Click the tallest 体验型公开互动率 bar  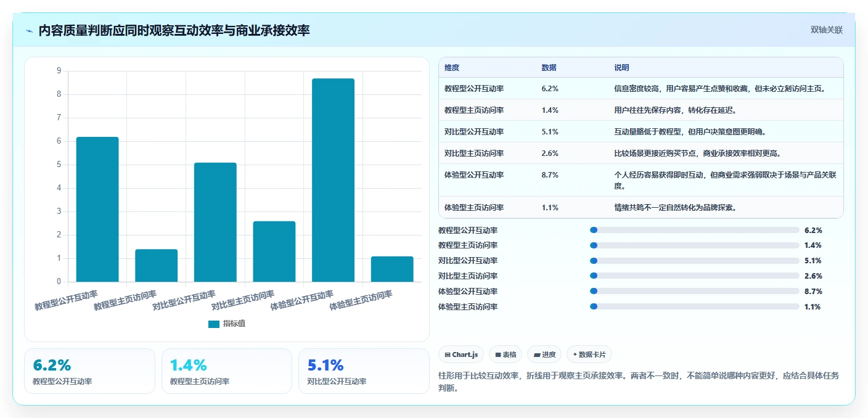click(333, 180)
